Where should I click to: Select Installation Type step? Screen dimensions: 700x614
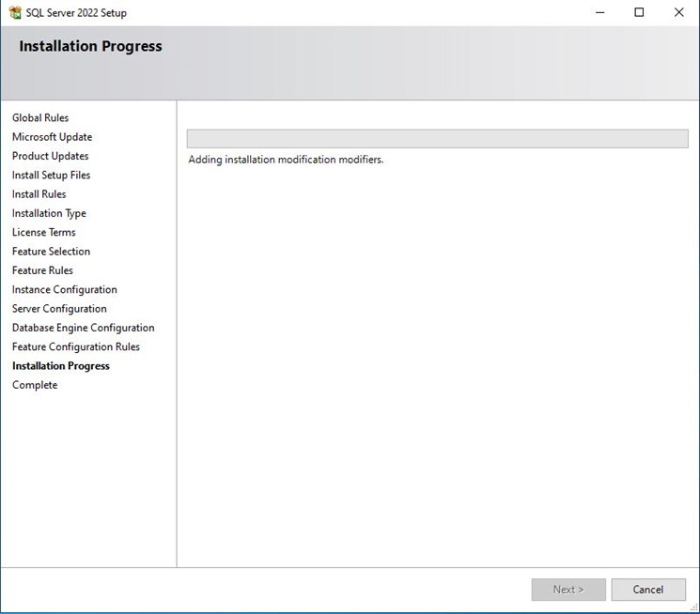pyautogui.click(x=49, y=213)
